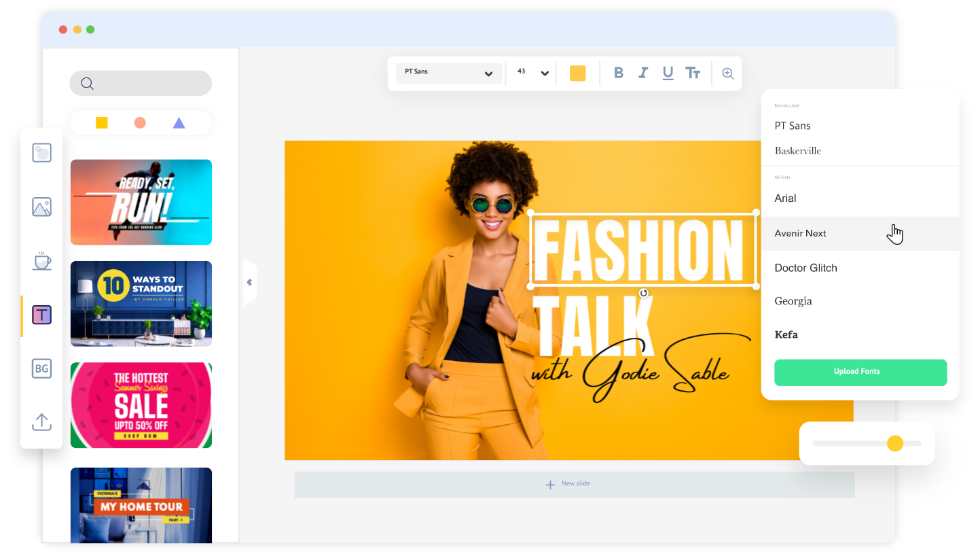Viewport: 980px width, 556px height.
Task: Open the templates icon in sidebar
Action: pos(41,152)
